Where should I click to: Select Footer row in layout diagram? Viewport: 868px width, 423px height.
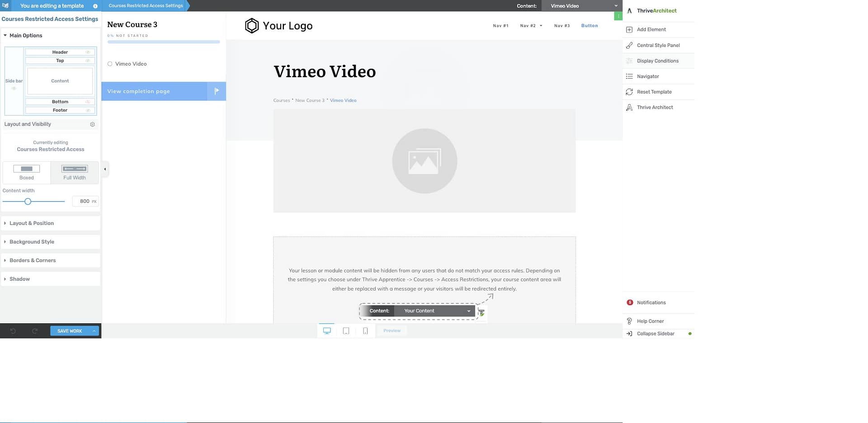[60, 110]
